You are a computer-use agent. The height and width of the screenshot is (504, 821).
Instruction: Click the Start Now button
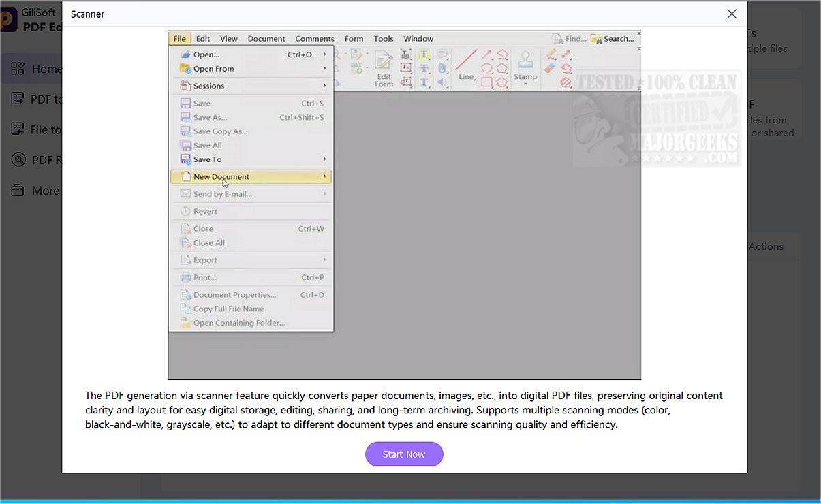(x=404, y=454)
